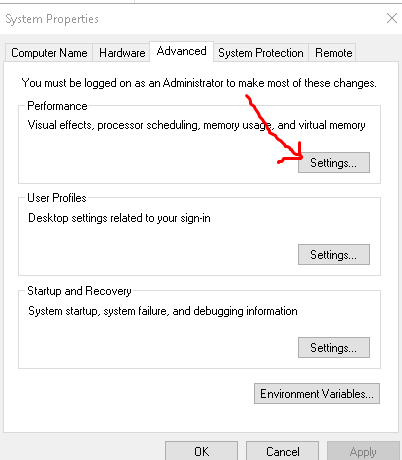Screen dimensions: 402x460
Task: Click the System Properties title bar text
Action: coord(52,19)
